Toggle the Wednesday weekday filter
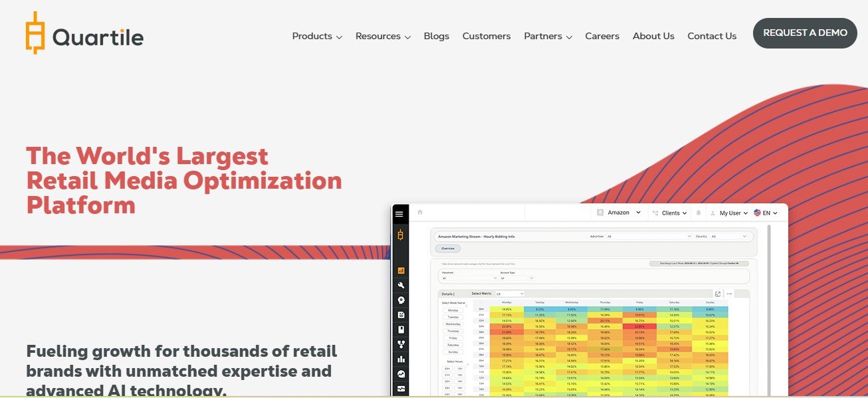 [x=453, y=324]
